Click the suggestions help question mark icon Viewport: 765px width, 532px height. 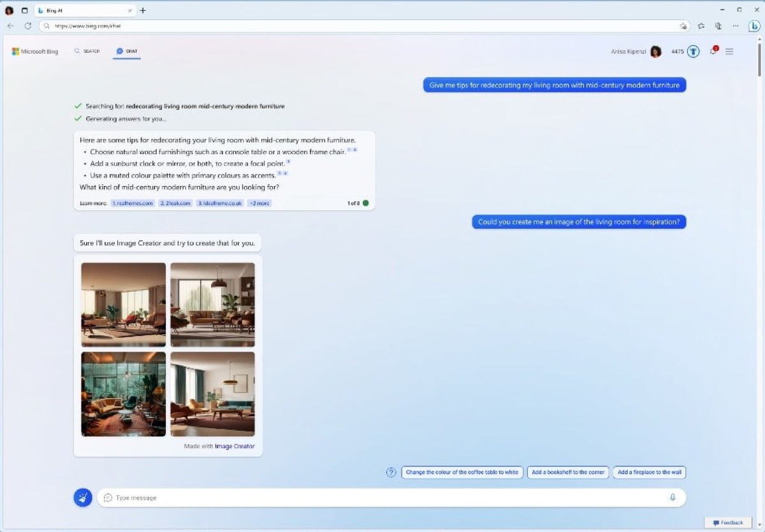coord(391,473)
